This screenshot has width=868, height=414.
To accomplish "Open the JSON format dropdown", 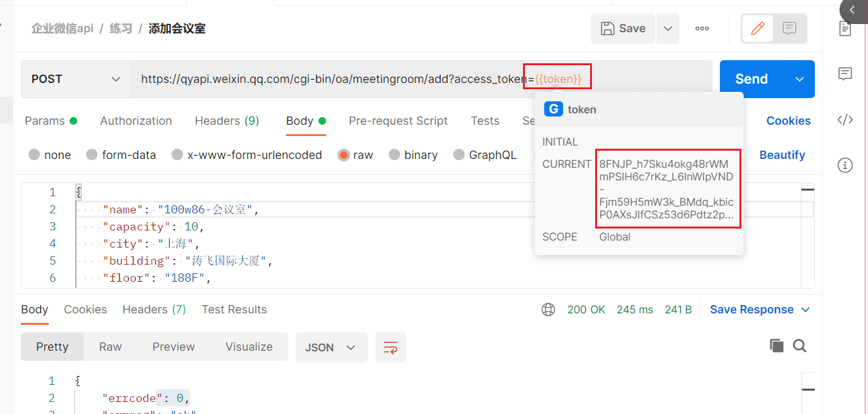I will pos(331,348).
